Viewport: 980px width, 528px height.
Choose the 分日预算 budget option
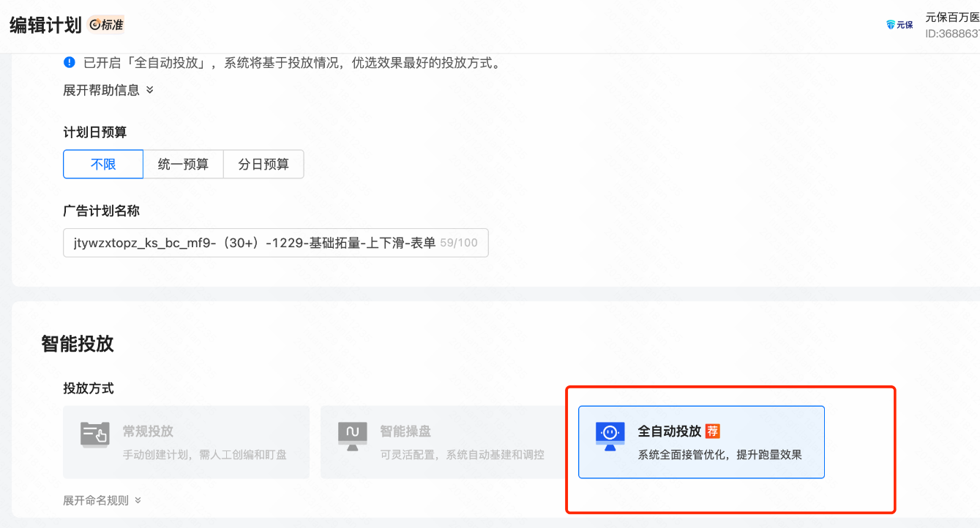(x=263, y=164)
